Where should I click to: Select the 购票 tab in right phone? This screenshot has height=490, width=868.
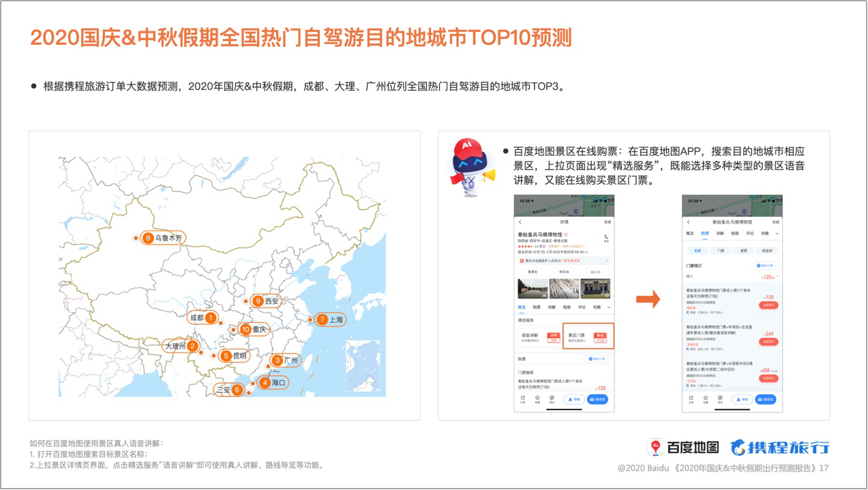[x=705, y=234]
